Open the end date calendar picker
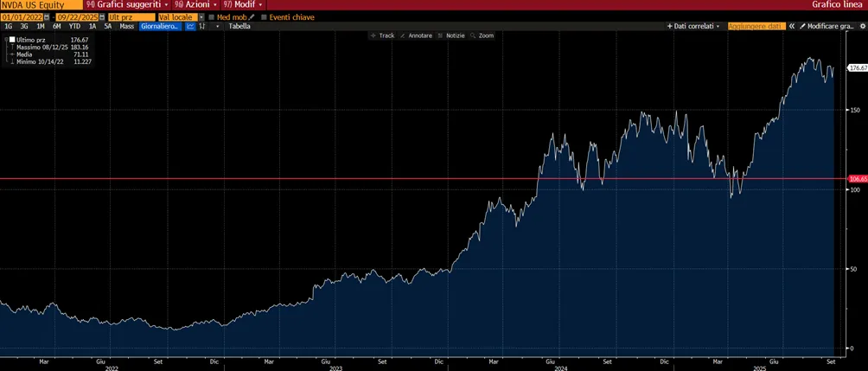Viewport: 868px width, 371px height. [102, 17]
